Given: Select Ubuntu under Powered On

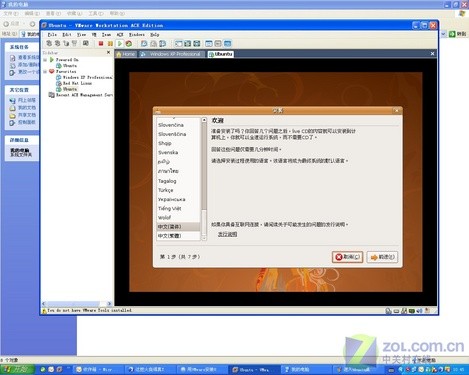Looking at the screenshot, I should [69, 66].
